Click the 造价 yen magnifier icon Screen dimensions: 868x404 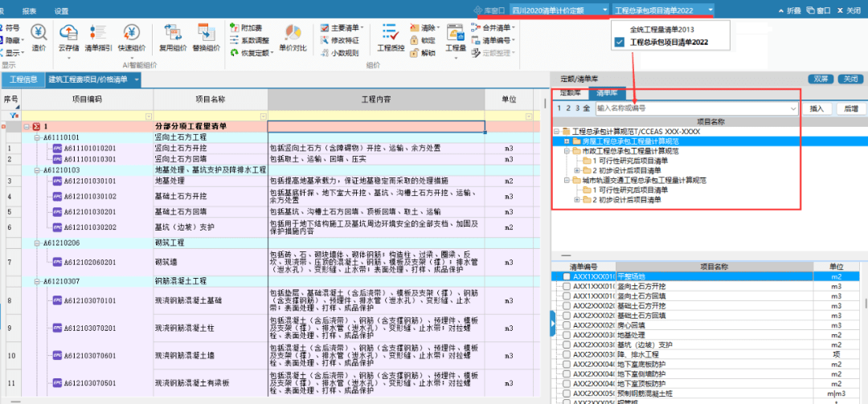(39, 32)
